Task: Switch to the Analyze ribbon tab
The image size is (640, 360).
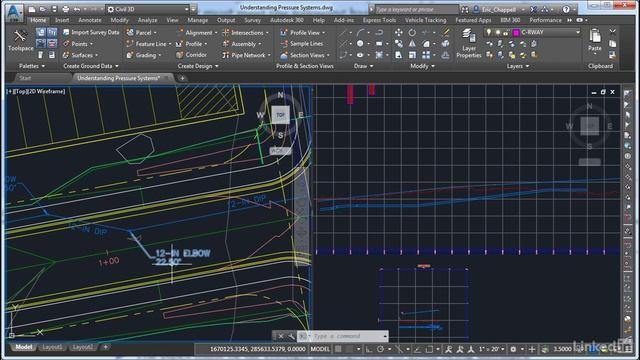Action: 147,20
